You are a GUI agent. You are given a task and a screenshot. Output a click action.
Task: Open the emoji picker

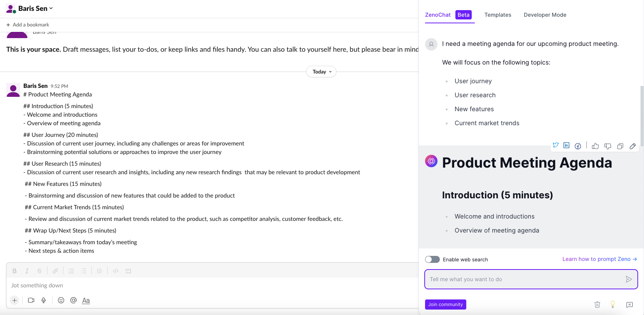tap(61, 300)
